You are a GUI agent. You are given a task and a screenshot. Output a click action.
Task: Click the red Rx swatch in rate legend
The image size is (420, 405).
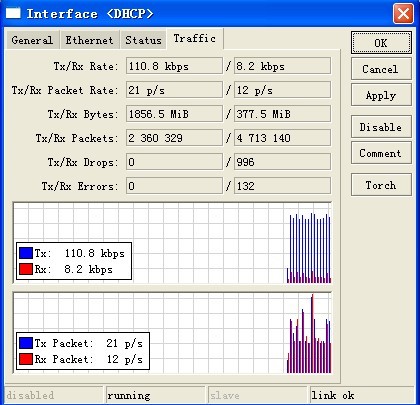pyautogui.click(x=26, y=269)
